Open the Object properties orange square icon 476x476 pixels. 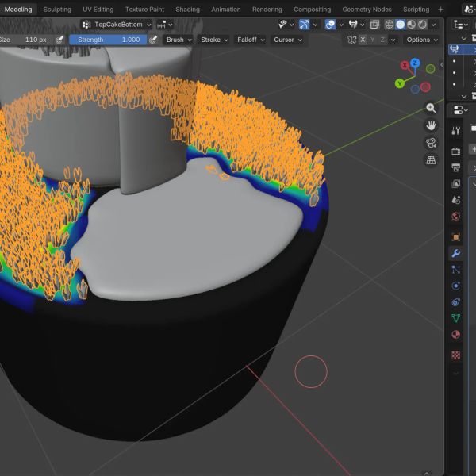(455, 236)
